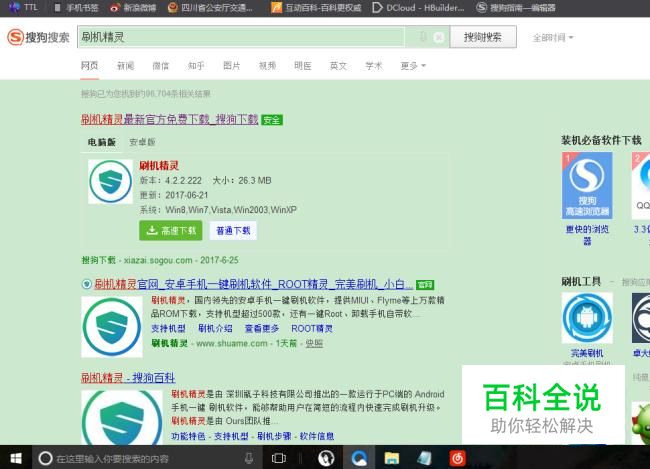Open the 查看更多 sublink
This screenshot has width=650, height=469.
(x=262, y=328)
